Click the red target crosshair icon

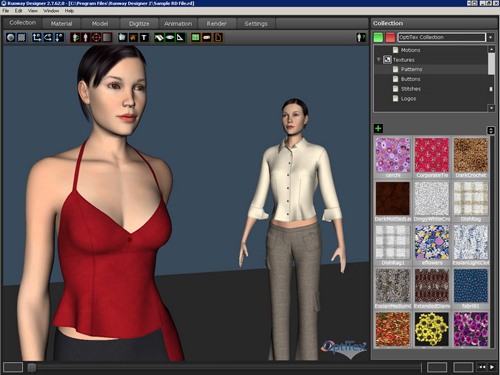coord(96,37)
